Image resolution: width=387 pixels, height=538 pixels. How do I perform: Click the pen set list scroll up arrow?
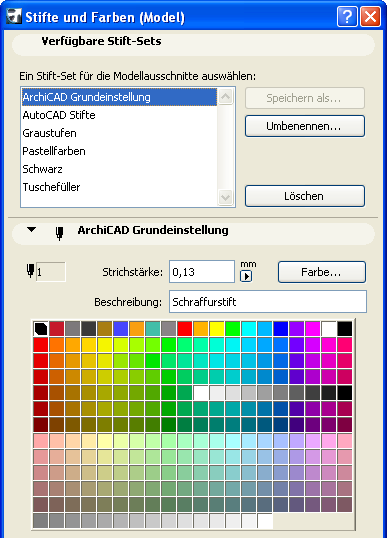[225, 96]
